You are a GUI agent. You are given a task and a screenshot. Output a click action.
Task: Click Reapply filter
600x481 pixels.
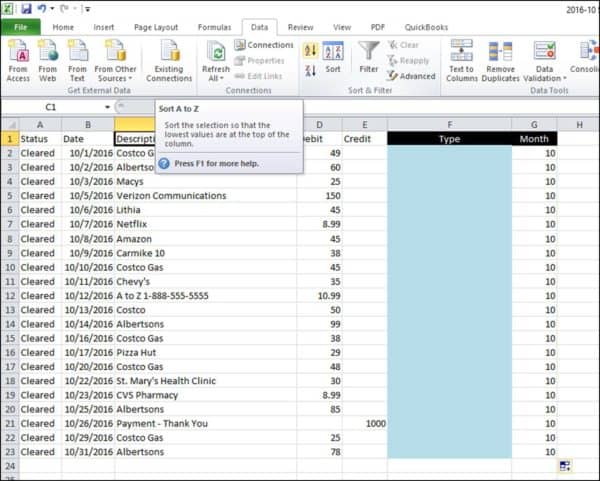(408, 60)
